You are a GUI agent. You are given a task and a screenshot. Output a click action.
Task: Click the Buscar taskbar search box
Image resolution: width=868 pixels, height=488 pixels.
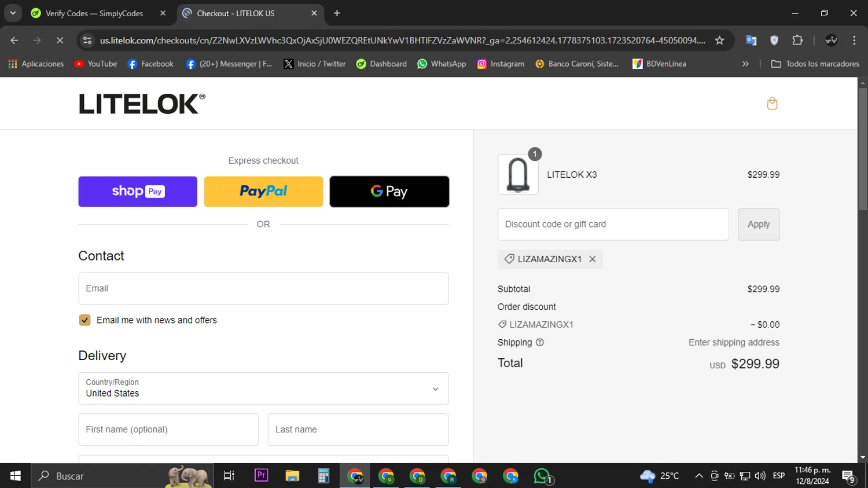[122, 476]
